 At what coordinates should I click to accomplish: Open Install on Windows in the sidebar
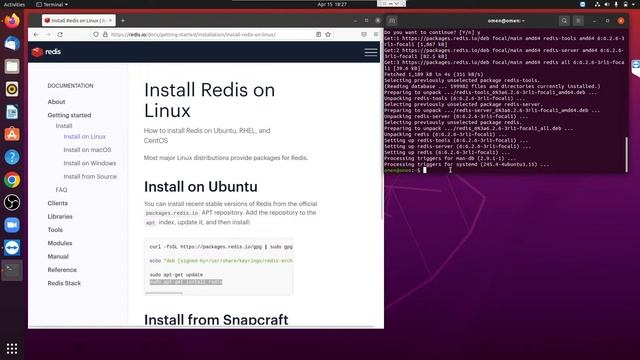[x=90, y=163]
